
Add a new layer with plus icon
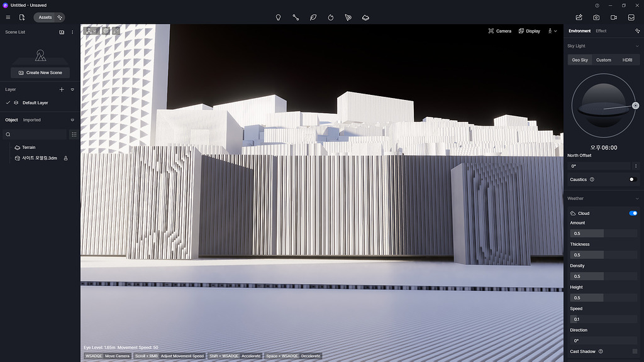tap(62, 89)
